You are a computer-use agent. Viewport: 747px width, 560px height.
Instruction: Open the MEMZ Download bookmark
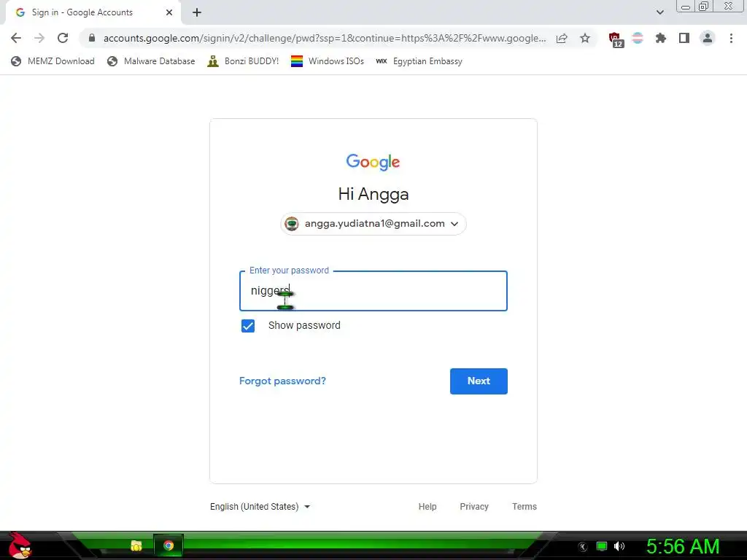click(53, 61)
